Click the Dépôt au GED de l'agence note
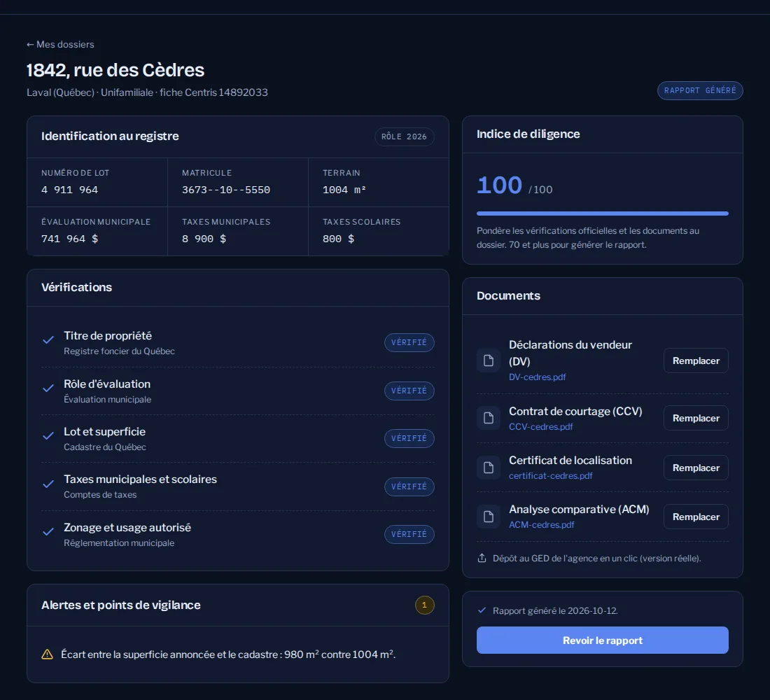Viewport: 770px width, 700px height. click(x=596, y=559)
